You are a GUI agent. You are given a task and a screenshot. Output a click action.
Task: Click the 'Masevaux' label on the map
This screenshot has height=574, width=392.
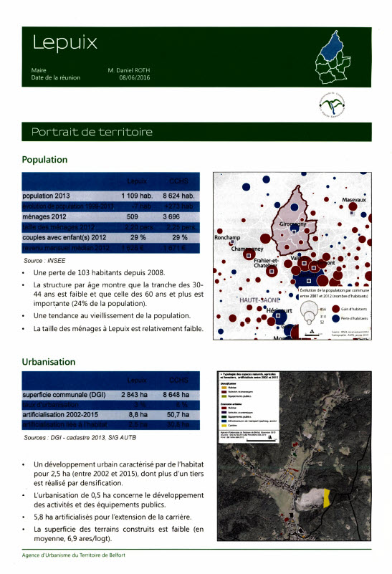pyautogui.click(x=354, y=200)
